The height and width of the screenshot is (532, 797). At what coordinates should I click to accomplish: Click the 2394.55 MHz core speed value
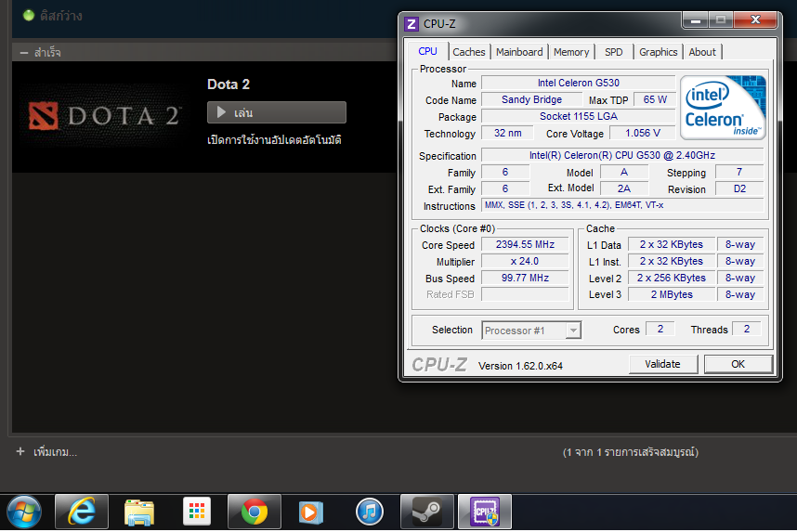tap(525, 244)
